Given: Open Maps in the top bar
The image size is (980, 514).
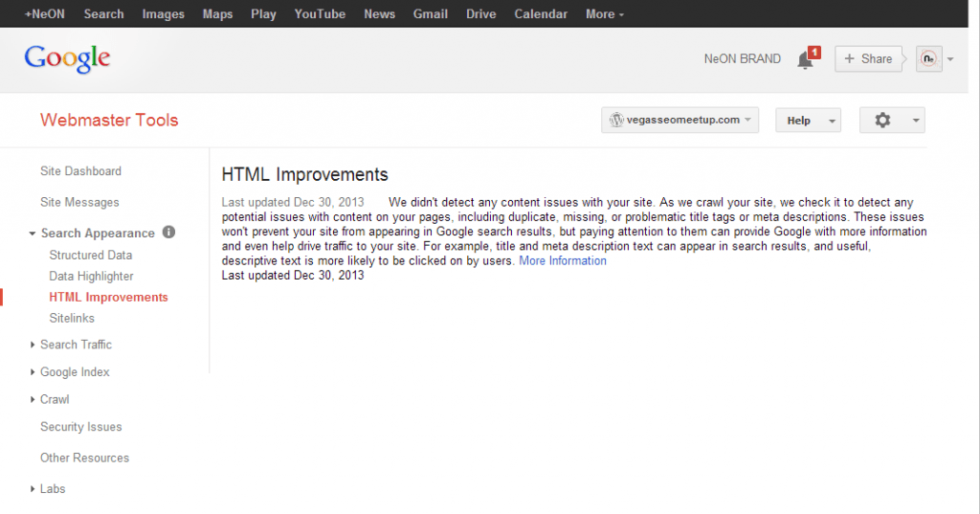Looking at the screenshot, I should click(217, 13).
